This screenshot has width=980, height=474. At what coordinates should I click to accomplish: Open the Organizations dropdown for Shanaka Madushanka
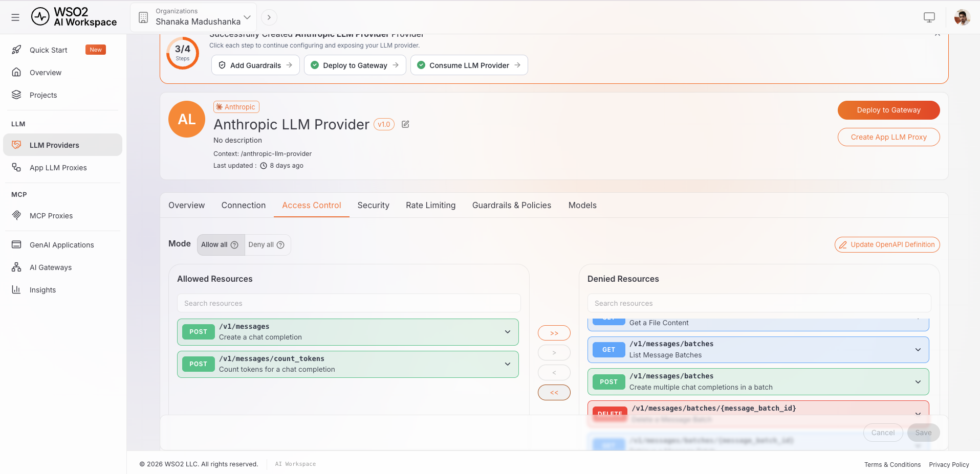193,17
